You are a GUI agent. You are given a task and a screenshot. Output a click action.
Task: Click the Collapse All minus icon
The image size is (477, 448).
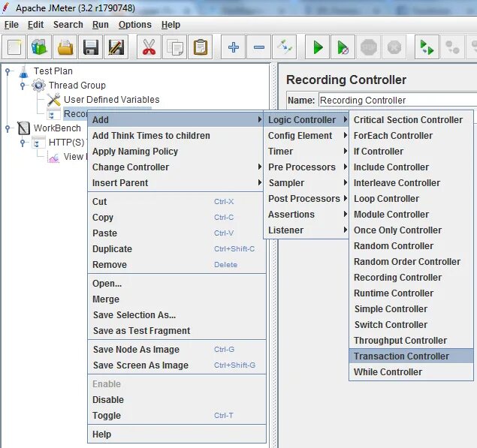point(259,47)
